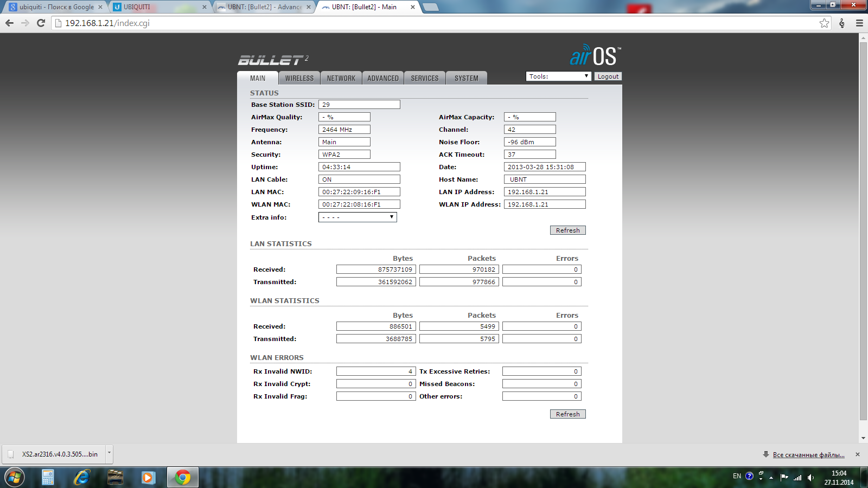Click the Chrome icon in the taskbar
Screen dimensions: 868x488
(183, 477)
